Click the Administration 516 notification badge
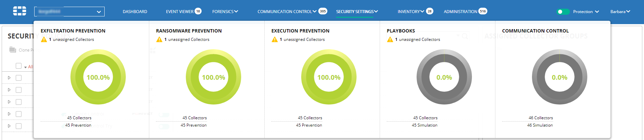Viewport: 644px width, 140px height. click(x=483, y=11)
